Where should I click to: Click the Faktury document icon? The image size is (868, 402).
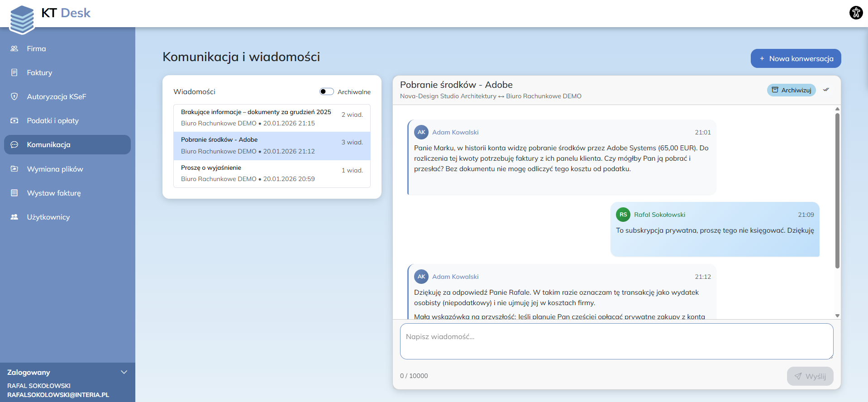[14, 72]
